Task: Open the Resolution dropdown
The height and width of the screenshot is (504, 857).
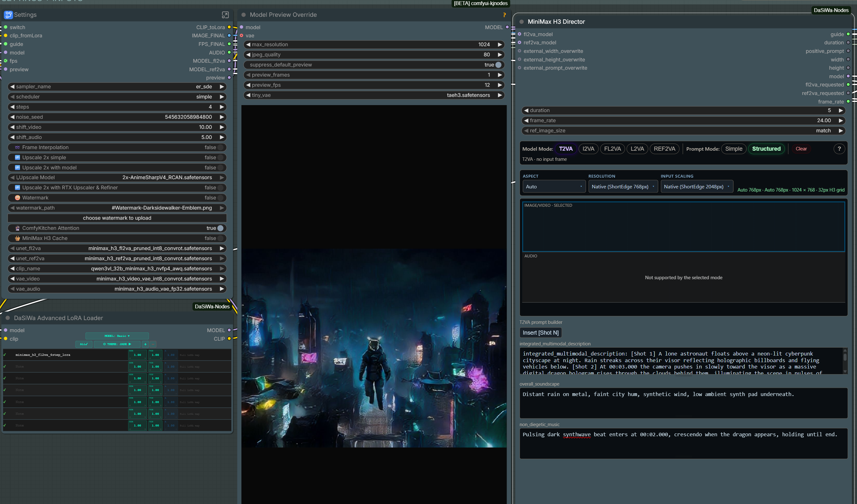Action: [x=623, y=186]
